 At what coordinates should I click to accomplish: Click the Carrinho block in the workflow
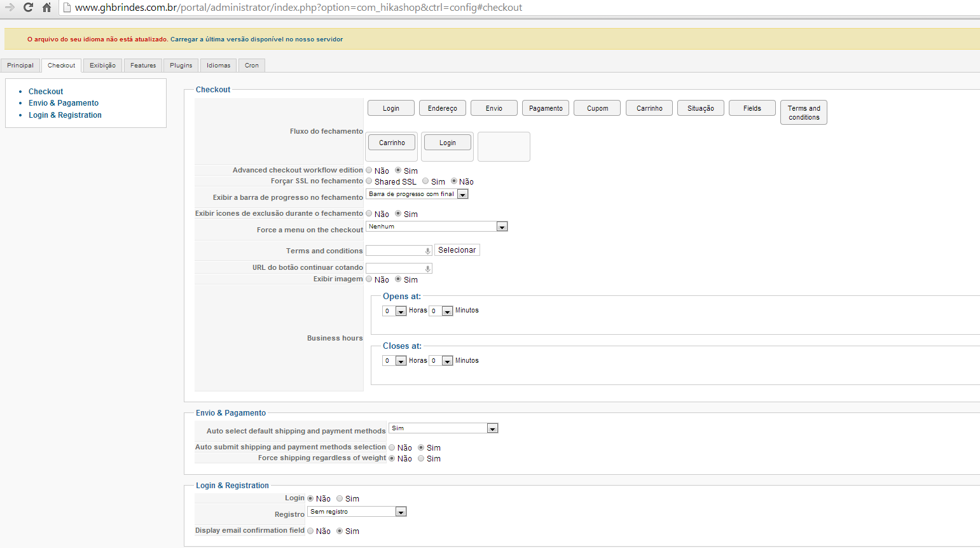click(392, 143)
